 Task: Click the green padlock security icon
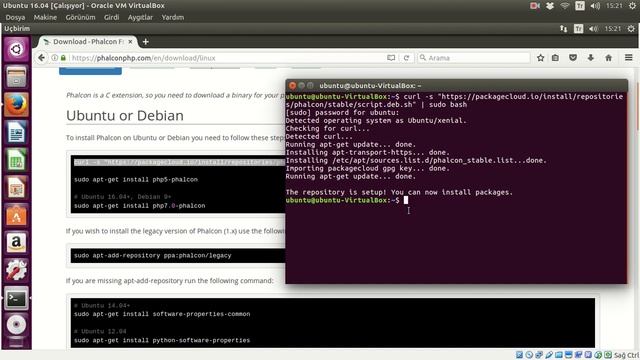click(63, 58)
